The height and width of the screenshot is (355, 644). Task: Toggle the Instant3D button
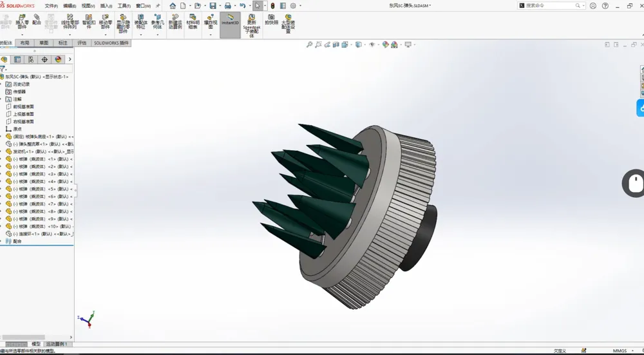(x=230, y=21)
